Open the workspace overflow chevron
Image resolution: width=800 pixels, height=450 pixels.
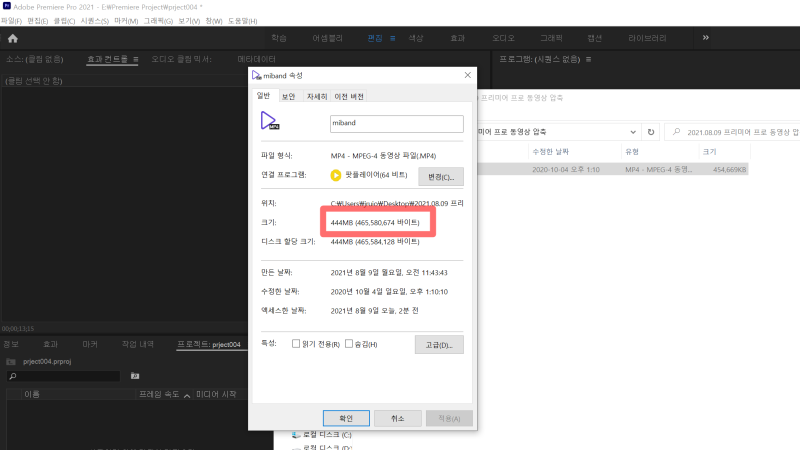(x=706, y=38)
